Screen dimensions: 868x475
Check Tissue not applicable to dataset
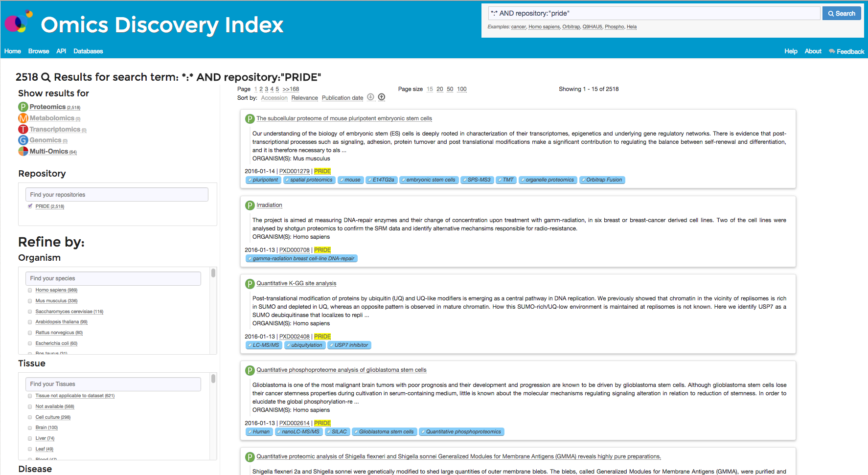(30, 396)
